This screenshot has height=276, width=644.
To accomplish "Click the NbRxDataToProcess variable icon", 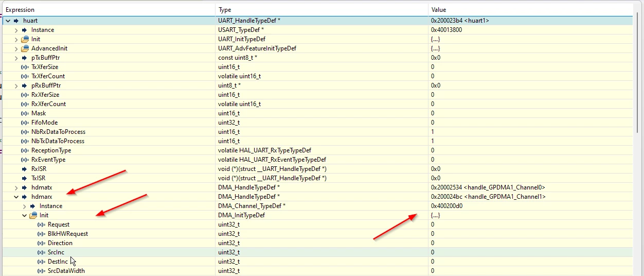I will tap(25, 132).
